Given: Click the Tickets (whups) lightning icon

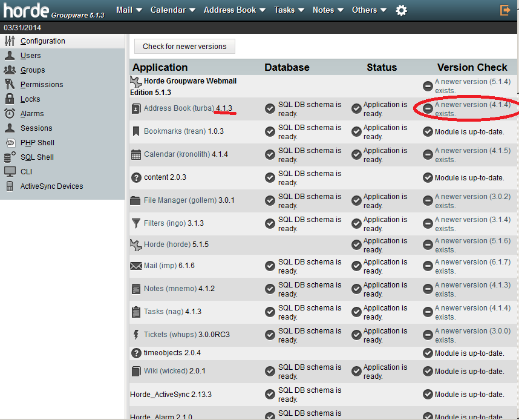Looking at the screenshot, I should [x=136, y=335].
